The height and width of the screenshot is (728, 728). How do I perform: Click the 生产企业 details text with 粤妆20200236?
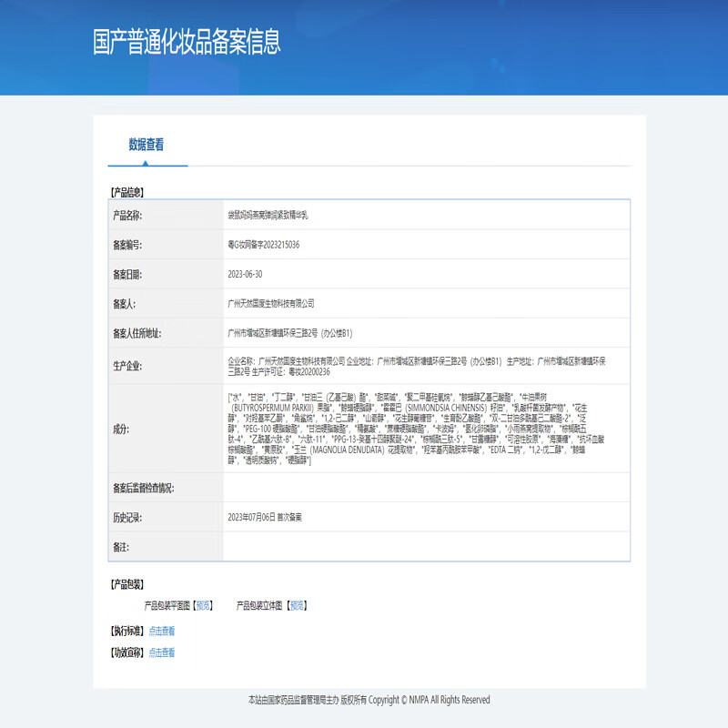click(417, 367)
